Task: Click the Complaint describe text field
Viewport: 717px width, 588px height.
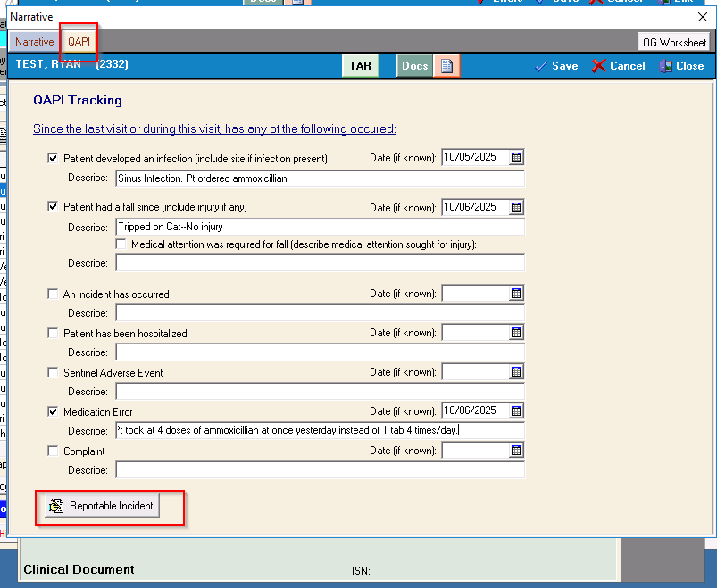Action: pyautogui.click(x=320, y=470)
